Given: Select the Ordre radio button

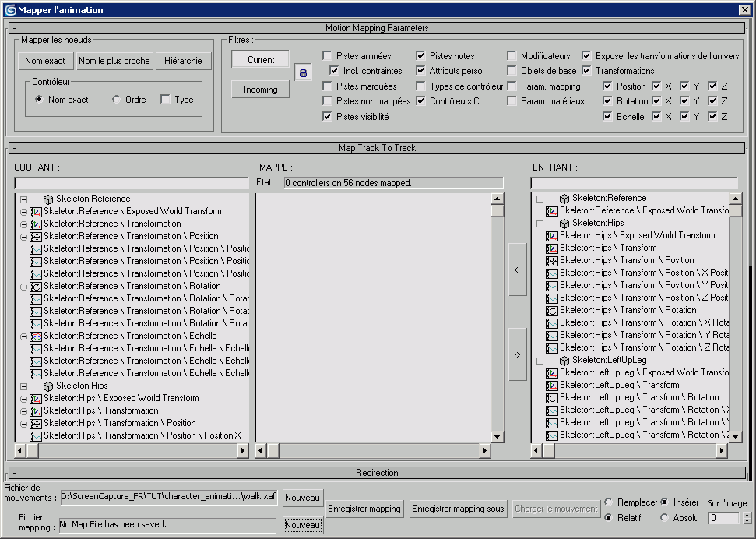Looking at the screenshot, I should [116, 100].
